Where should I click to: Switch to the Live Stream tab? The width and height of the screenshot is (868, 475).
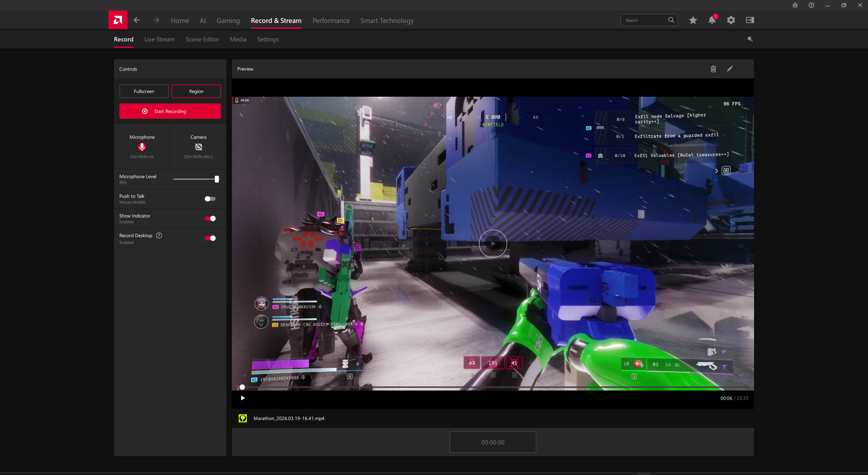point(159,39)
